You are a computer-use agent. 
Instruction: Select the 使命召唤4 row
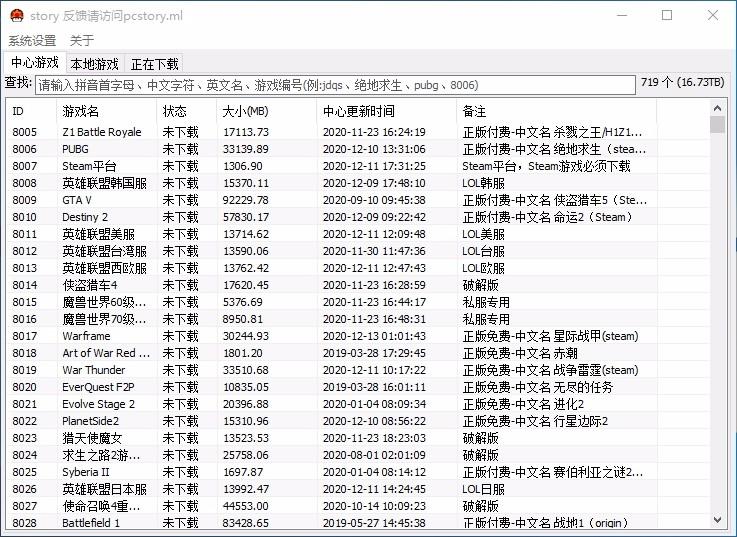[x=358, y=506]
